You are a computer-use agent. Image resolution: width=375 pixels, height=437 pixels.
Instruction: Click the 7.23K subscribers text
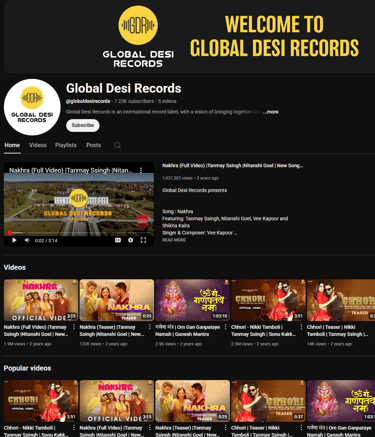(134, 101)
